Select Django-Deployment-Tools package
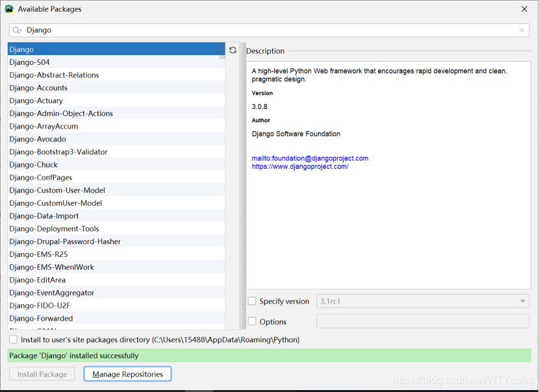 [116, 229]
